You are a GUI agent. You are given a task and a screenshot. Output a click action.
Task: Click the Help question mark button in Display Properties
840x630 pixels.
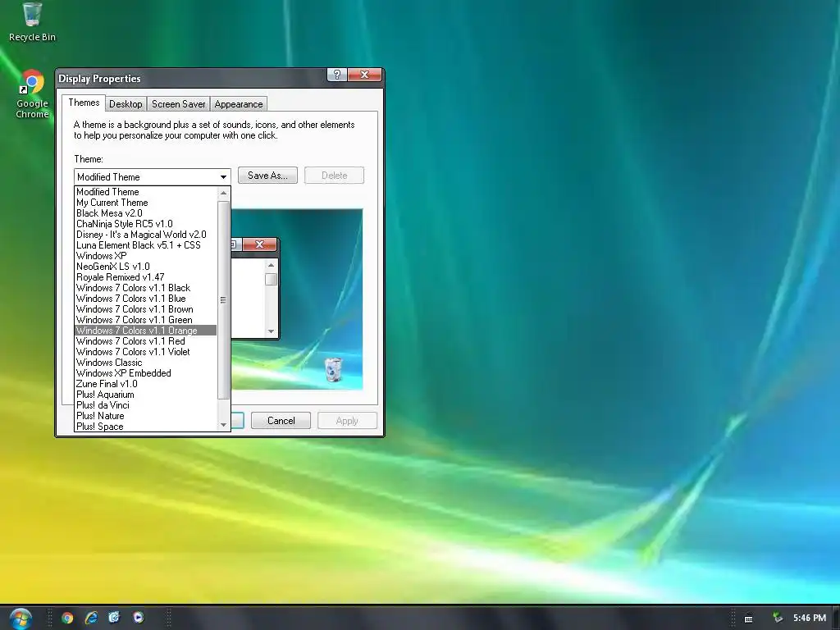click(x=337, y=75)
